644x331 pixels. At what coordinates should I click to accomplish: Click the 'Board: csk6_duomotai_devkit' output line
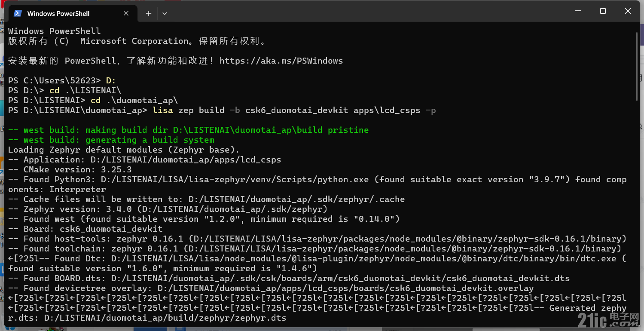point(85,229)
